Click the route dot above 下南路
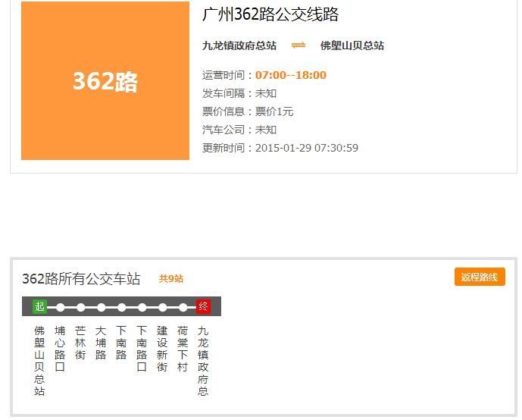Screen dimensions: 522x420 click(x=121, y=307)
